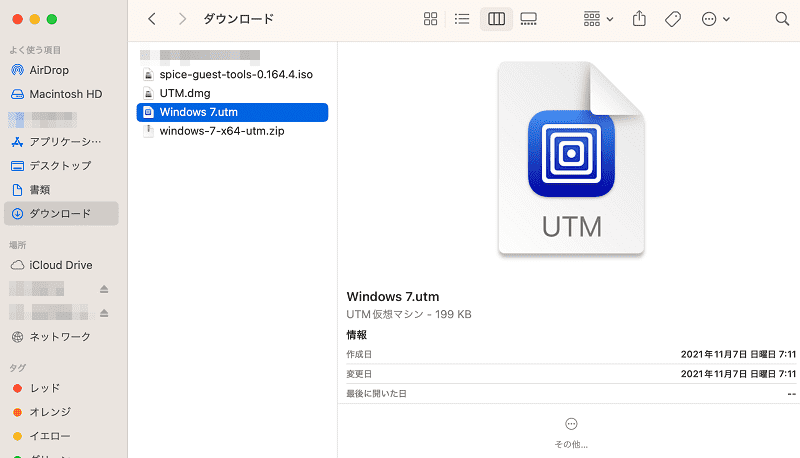Open デスクトップ in the sidebar

pos(61,166)
